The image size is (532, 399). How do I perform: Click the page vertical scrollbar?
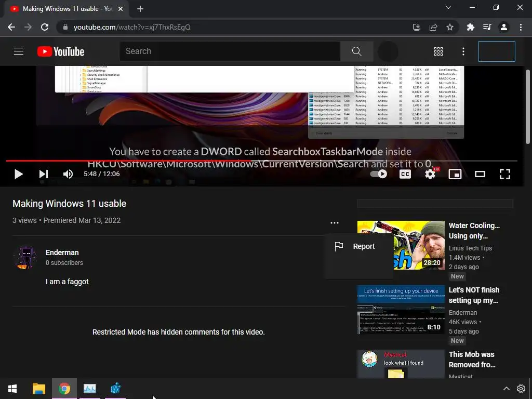(x=528, y=107)
